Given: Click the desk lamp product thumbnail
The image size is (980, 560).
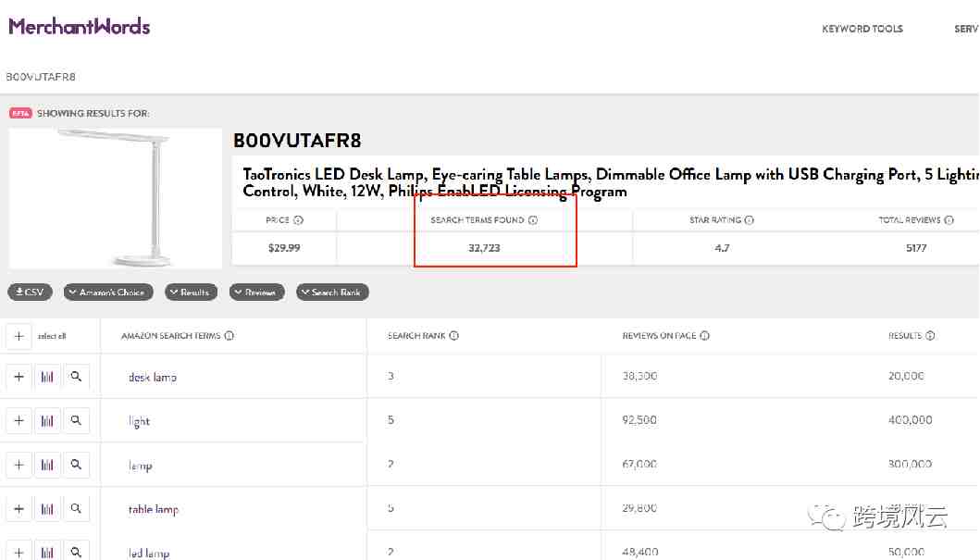Looking at the screenshot, I should pyautogui.click(x=116, y=198).
